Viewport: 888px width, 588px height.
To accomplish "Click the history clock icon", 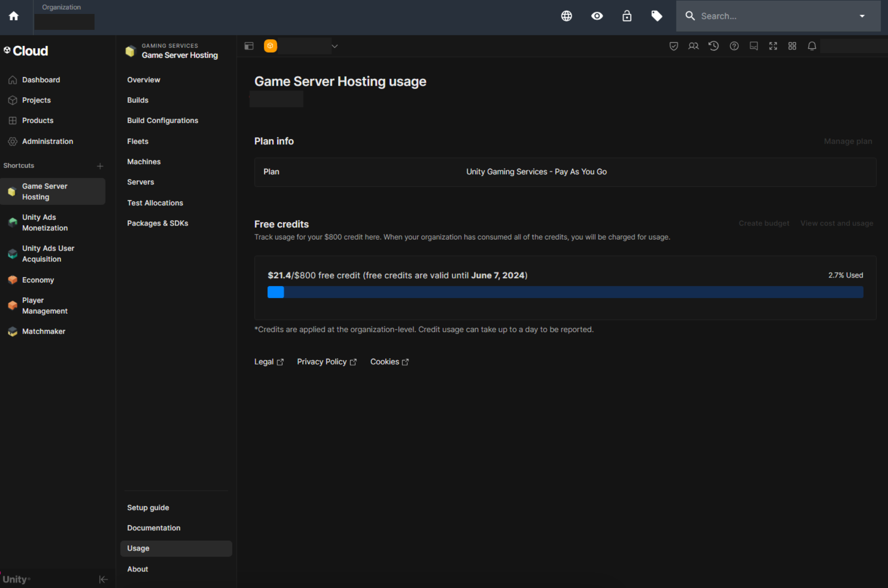I will pyautogui.click(x=714, y=46).
